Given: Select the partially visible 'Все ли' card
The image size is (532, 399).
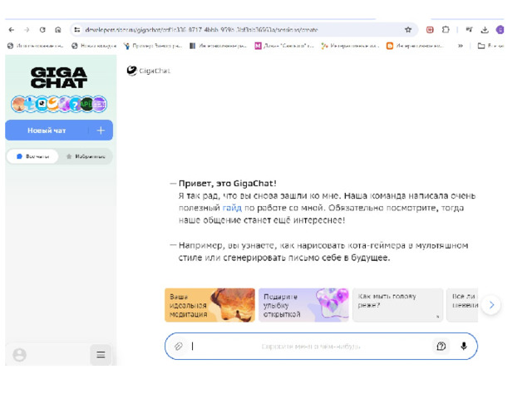Looking at the screenshot, I should [x=462, y=305].
